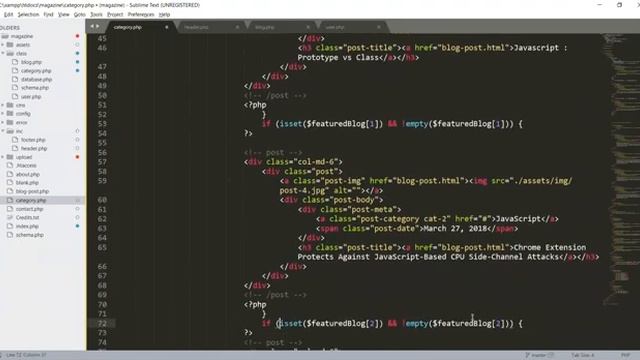Image resolution: width=640 pixels, height=360 pixels.
Task: Open the Selection menu
Action: [x=28, y=14]
